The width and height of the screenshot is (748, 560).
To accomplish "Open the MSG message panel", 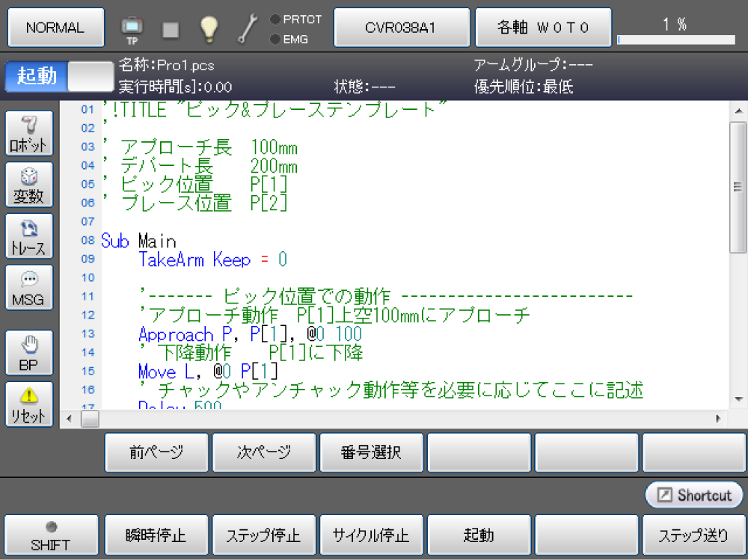I will coord(29,288).
